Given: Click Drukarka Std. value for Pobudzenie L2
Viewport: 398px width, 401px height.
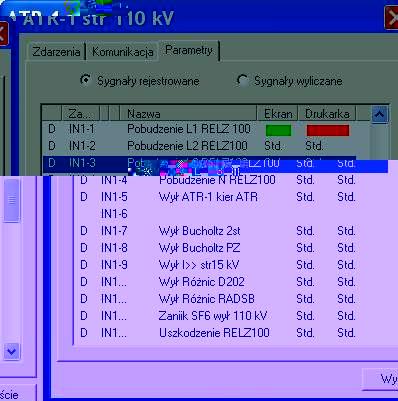Looking at the screenshot, I should click(314, 146).
